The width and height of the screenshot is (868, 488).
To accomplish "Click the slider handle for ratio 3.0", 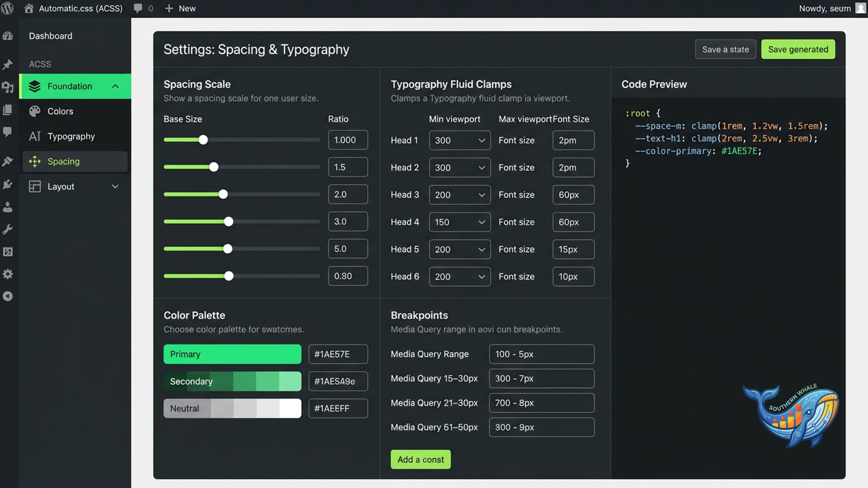I will pos(229,221).
